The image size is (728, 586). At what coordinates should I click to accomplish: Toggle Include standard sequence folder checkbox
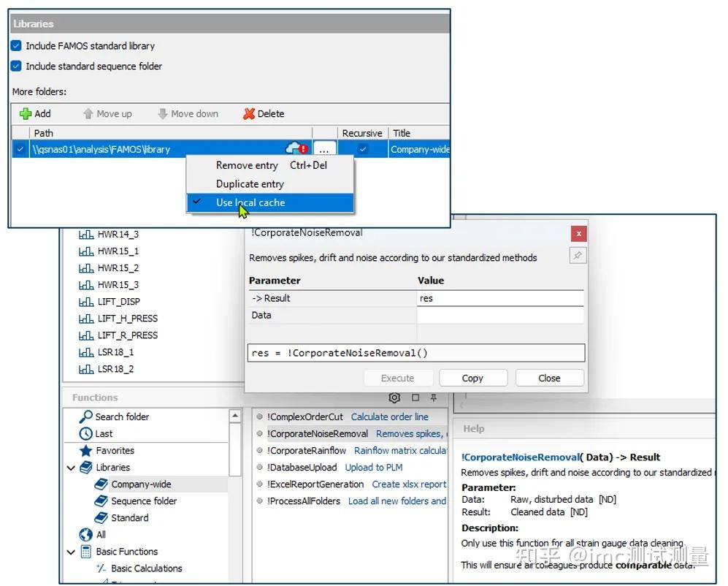click(x=16, y=66)
